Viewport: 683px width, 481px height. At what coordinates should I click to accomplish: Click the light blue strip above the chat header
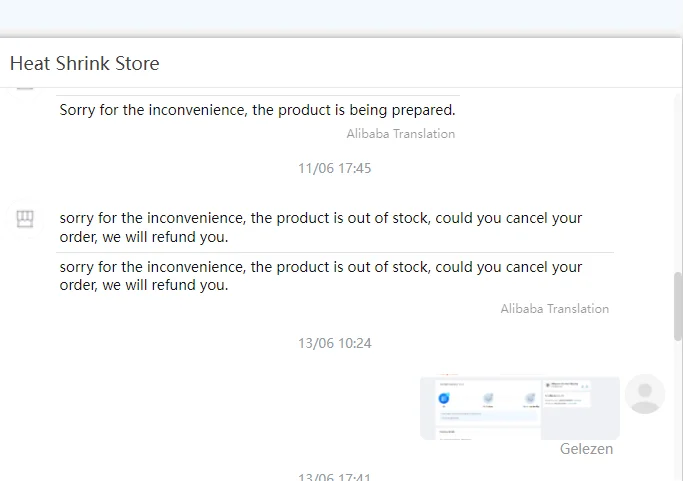341,18
